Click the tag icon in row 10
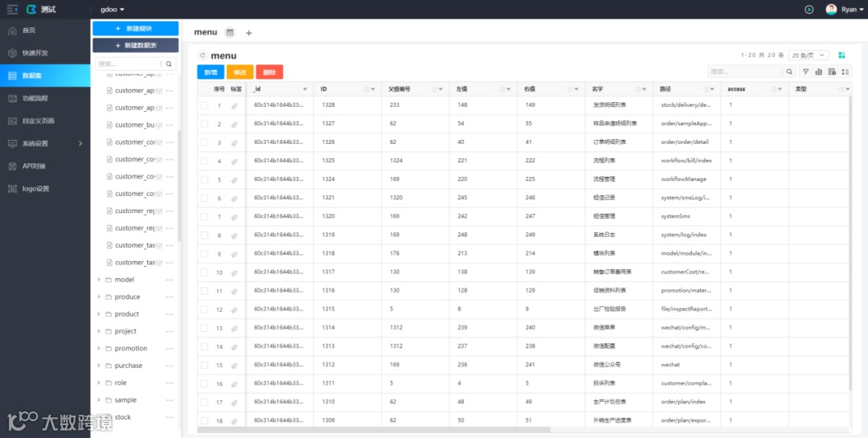This screenshot has width=868, height=438. pos(234,272)
